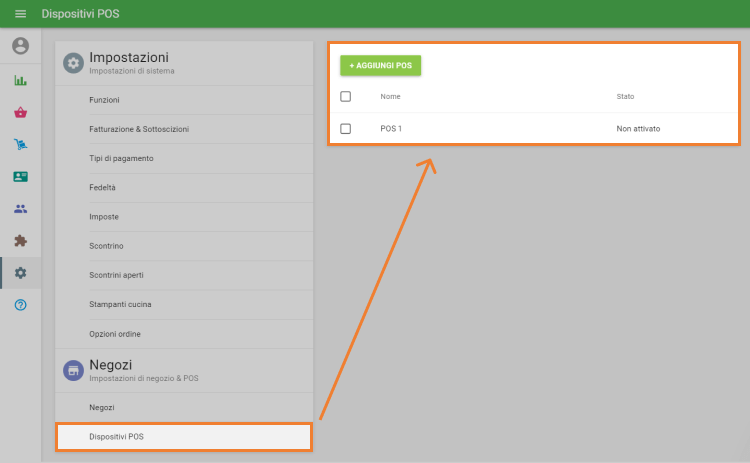This screenshot has height=463, width=750.
Task: Open integrations puzzle piece icon
Action: click(x=20, y=241)
